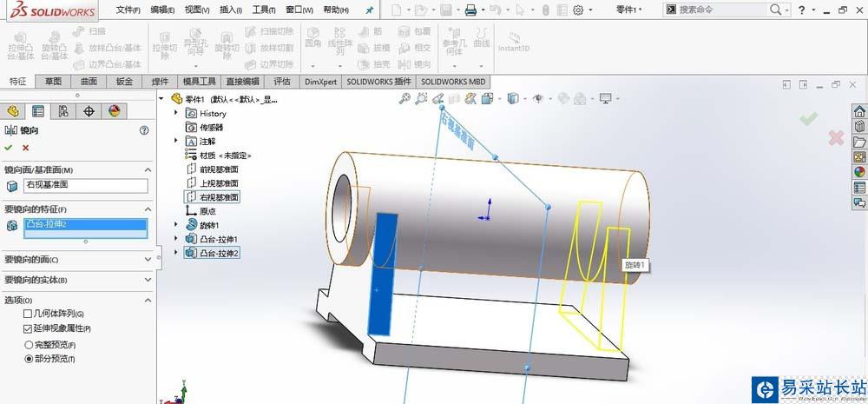Select 前视基准面 in the feature tree

coord(219,169)
